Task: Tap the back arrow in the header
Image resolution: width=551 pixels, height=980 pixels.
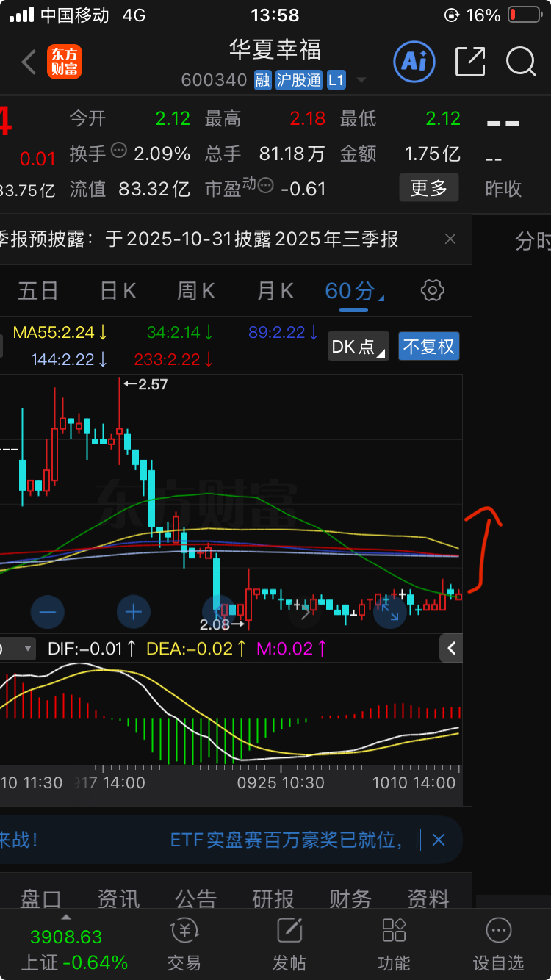Action: coord(29,62)
